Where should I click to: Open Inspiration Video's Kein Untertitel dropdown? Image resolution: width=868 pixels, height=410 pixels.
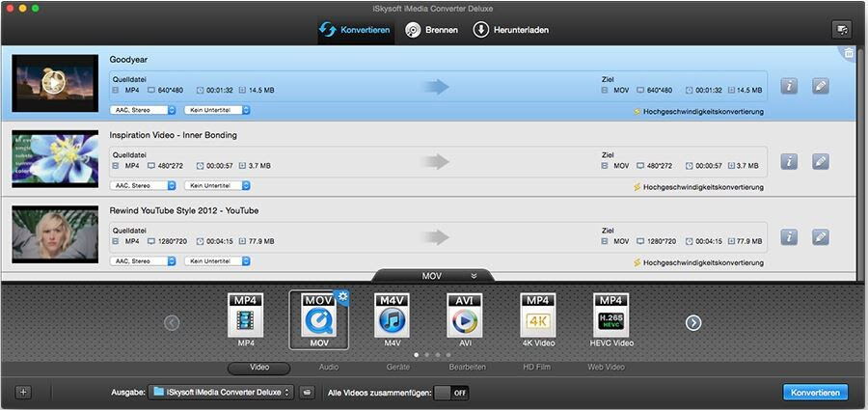coord(217,185)
